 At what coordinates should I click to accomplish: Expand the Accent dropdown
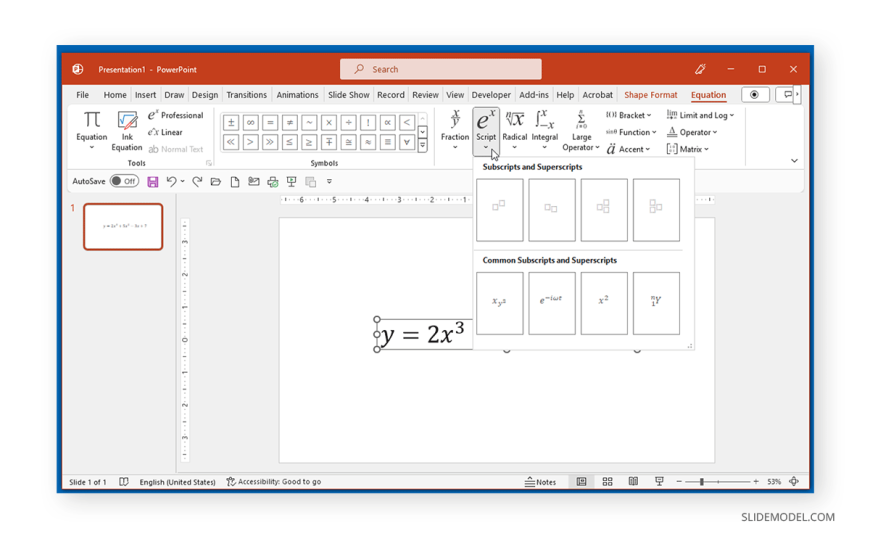(x=628, y=149)
